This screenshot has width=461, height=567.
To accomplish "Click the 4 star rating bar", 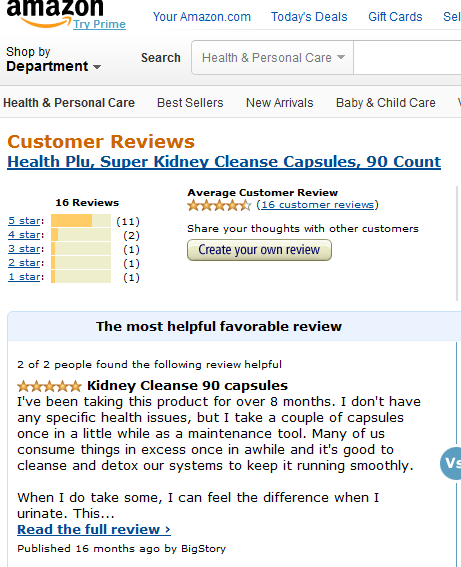I will click(81, 235).
